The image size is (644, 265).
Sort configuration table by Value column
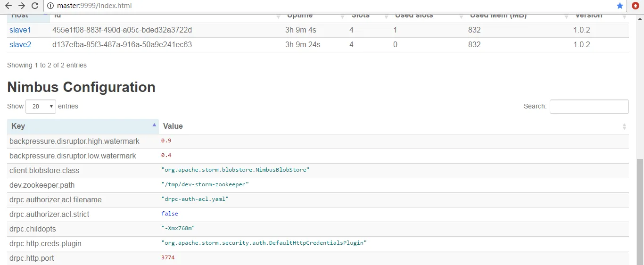394,126
